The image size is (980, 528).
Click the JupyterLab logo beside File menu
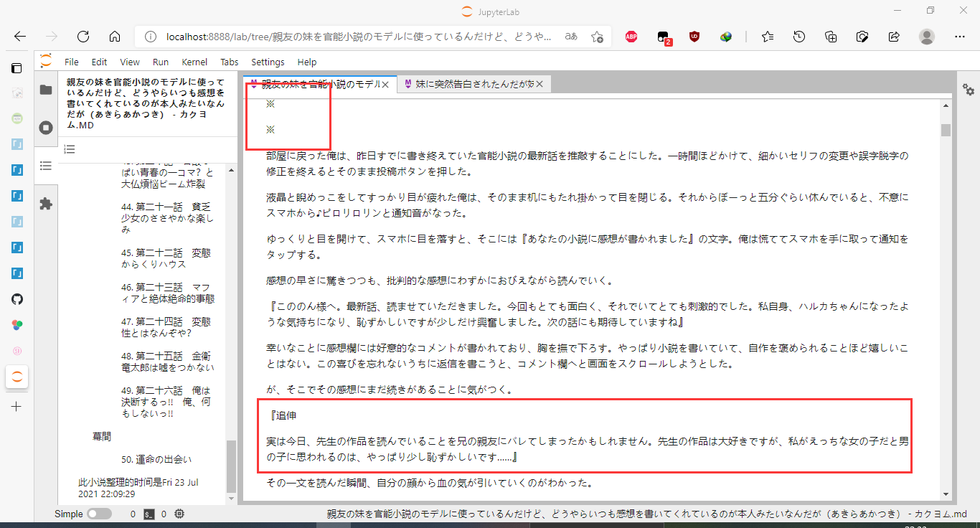point(46,62)
